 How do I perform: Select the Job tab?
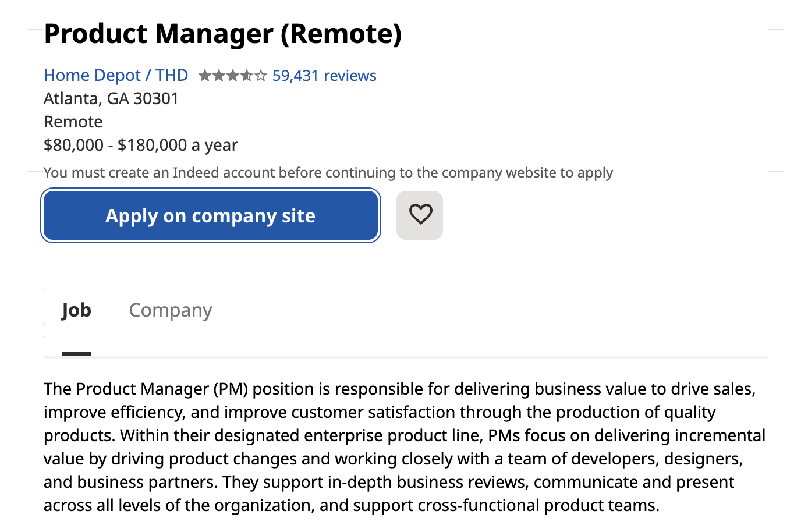coord(76,310)
